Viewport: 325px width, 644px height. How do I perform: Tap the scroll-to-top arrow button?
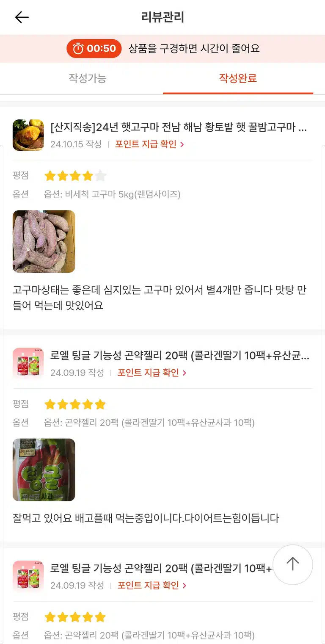click(292, 564)
